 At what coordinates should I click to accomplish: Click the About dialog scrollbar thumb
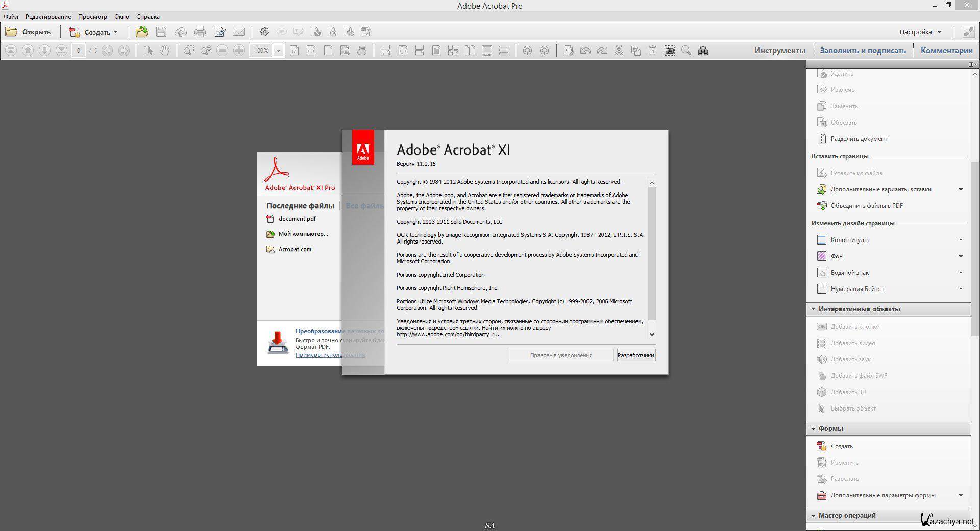click(x=652, y=253)
